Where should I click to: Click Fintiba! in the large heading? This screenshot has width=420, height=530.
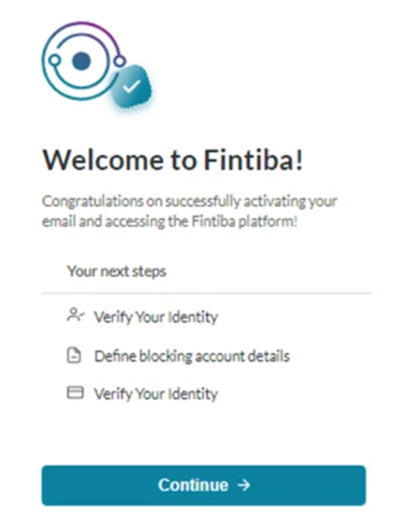click(x=253, y=159)
